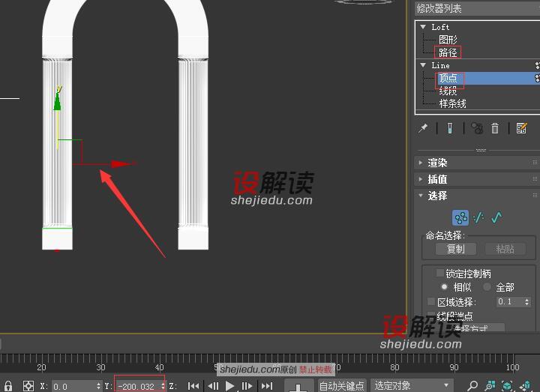Click the Pin Stack icon
This screenshot has height=392, width=540.
point(423,128)
